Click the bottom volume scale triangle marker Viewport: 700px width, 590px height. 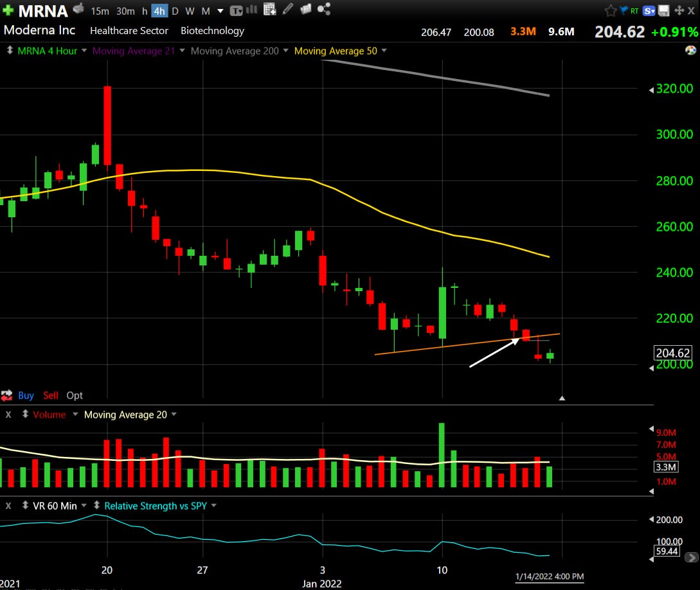pyautogui.click(x=651, y=491)
